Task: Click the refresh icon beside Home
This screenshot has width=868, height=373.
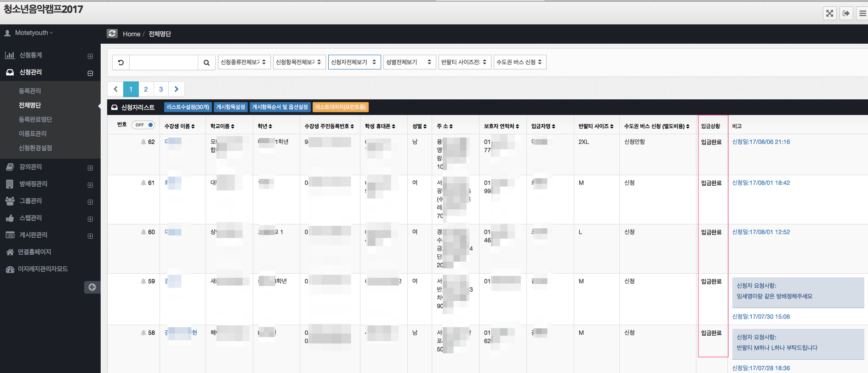Action: [112, 34]
